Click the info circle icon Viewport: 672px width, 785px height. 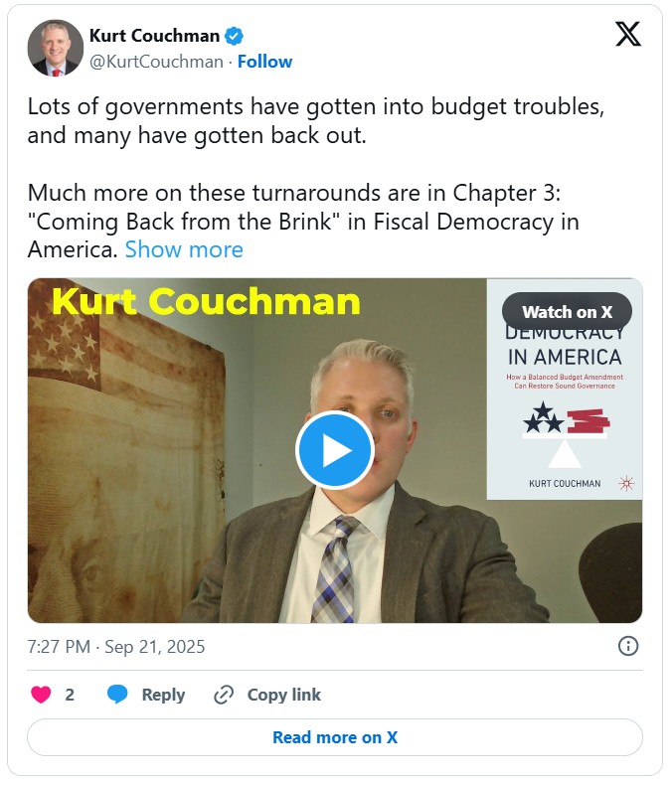coord(628,646)
